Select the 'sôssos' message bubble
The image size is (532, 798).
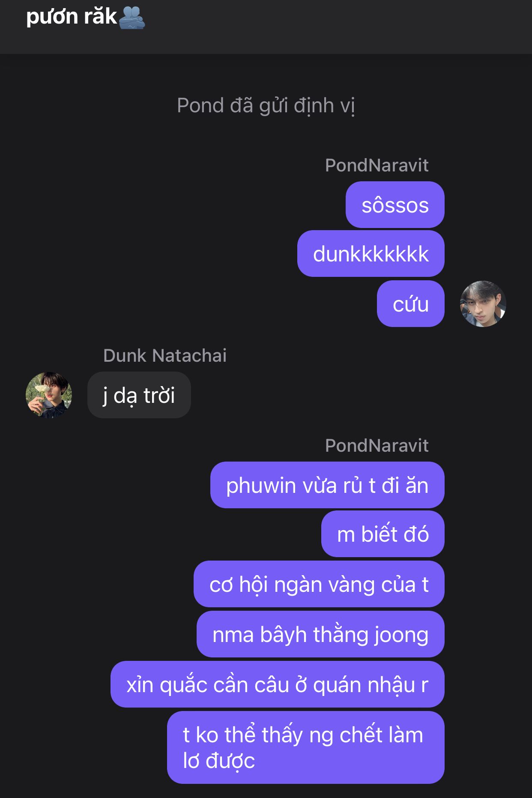point(395,205)
